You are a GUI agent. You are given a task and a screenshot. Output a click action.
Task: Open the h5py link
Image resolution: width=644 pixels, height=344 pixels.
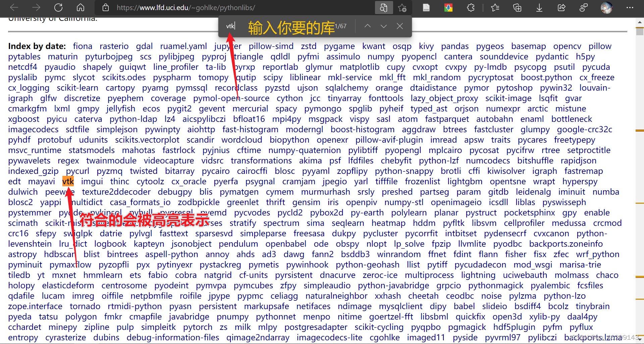point(585,57)
